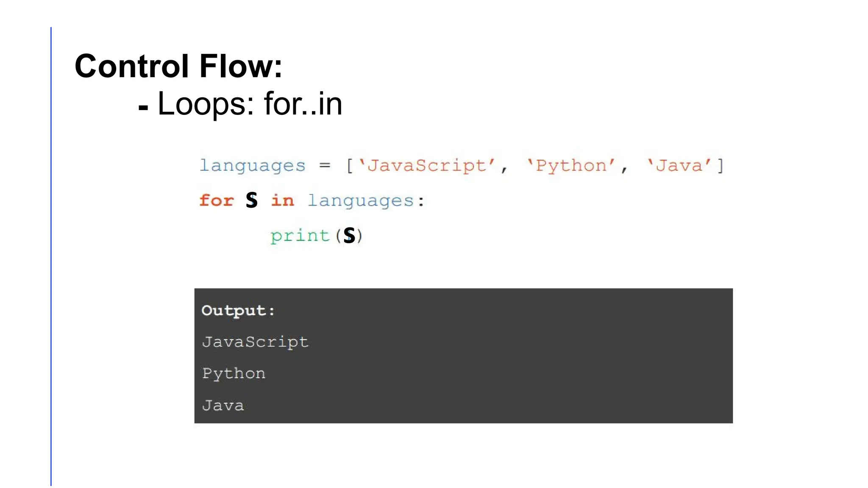This screenshot has width=868, height=488.
Task: Click the 'Control Flow:' slide title
Action: [178, 66]
